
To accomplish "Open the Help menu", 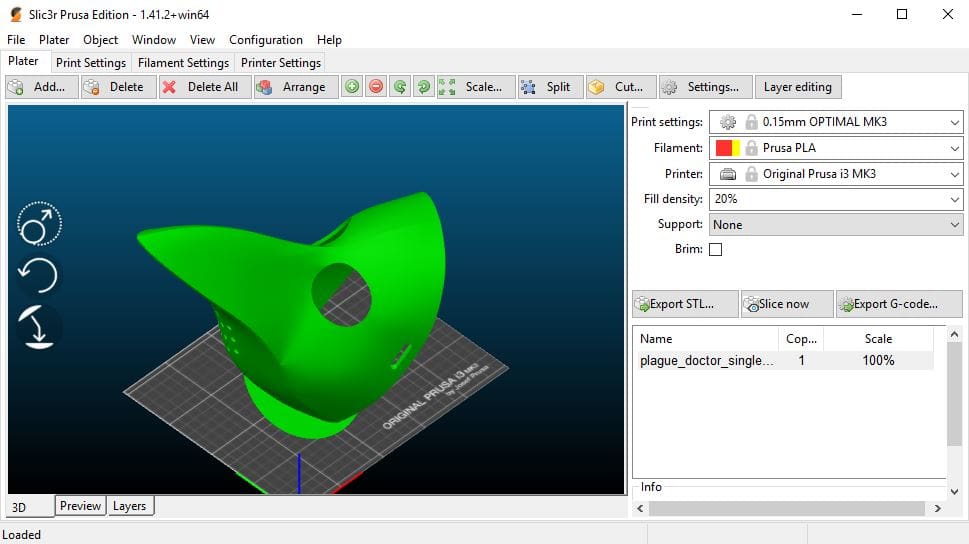I will (x=329, y=40).
